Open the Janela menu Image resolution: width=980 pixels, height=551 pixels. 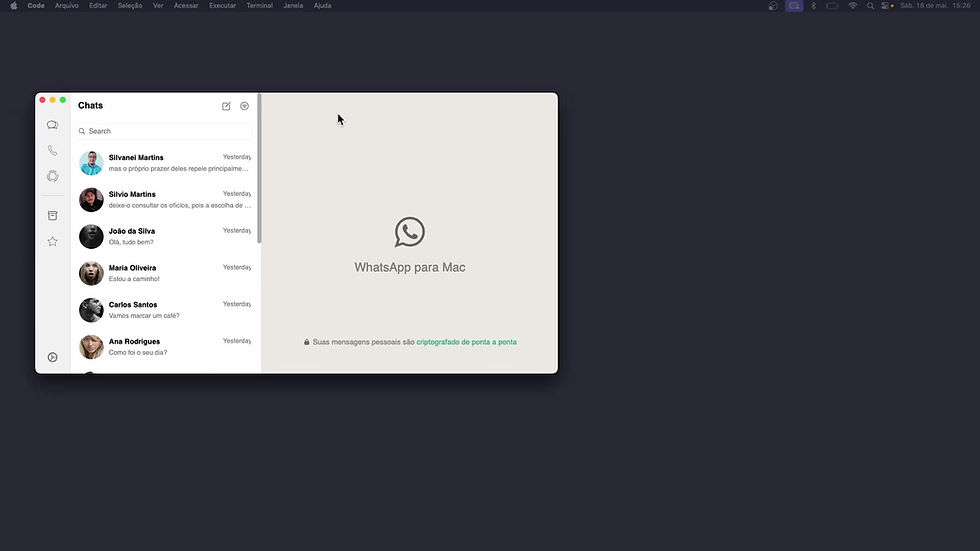[293, 6]
